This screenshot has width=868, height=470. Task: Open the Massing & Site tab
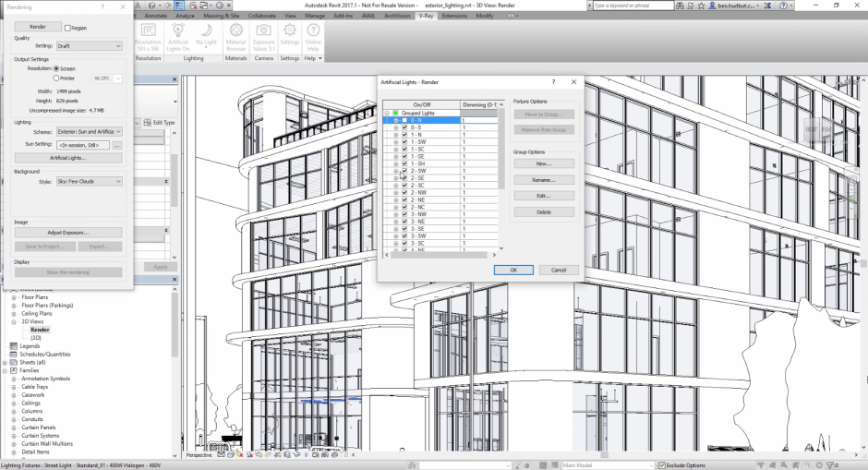coord(221,16)
